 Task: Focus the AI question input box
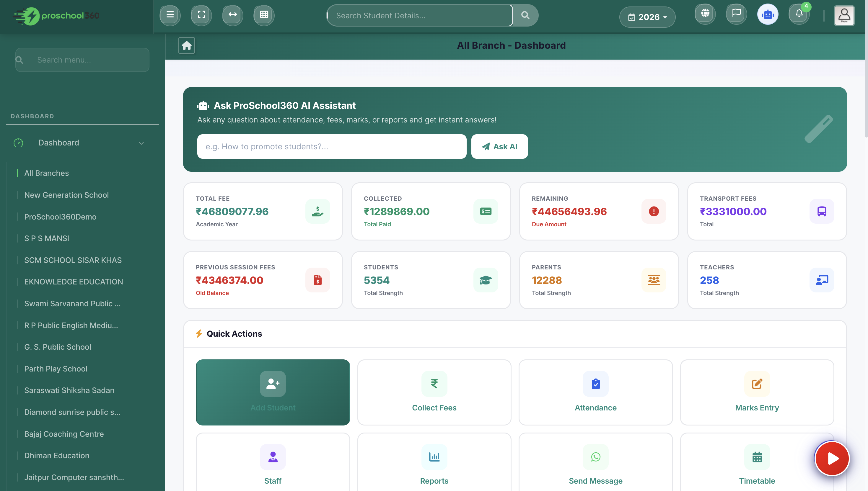[331, 146]
